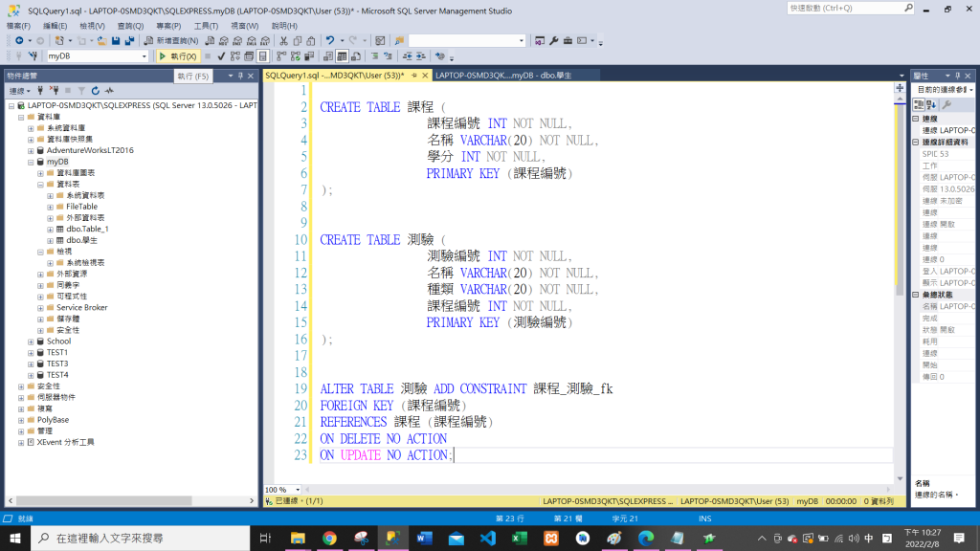Click the Display Estimated Execution Plan icon
The image size is (980, 551).
235,56
